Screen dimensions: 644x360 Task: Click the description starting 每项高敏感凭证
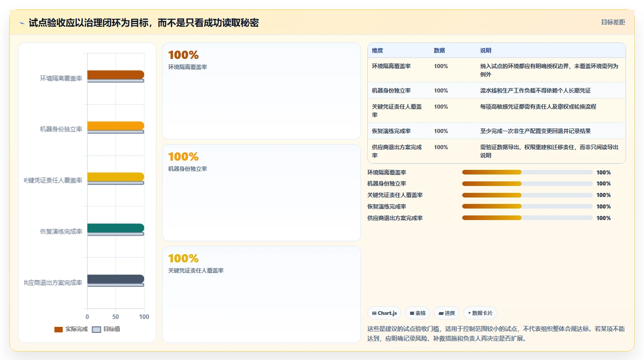538,107
